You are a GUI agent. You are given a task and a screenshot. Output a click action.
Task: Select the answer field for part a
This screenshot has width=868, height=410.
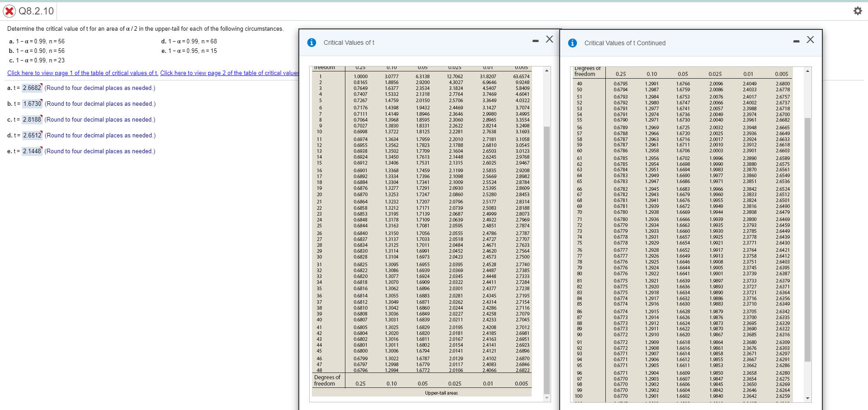(32, 88)
